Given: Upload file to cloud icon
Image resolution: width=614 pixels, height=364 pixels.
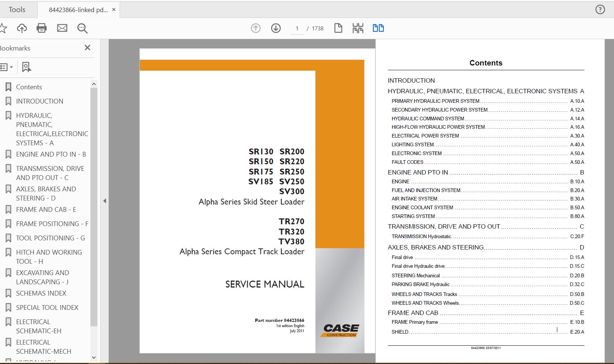Looking at the screenshot, I should click(x=22, y=28).
